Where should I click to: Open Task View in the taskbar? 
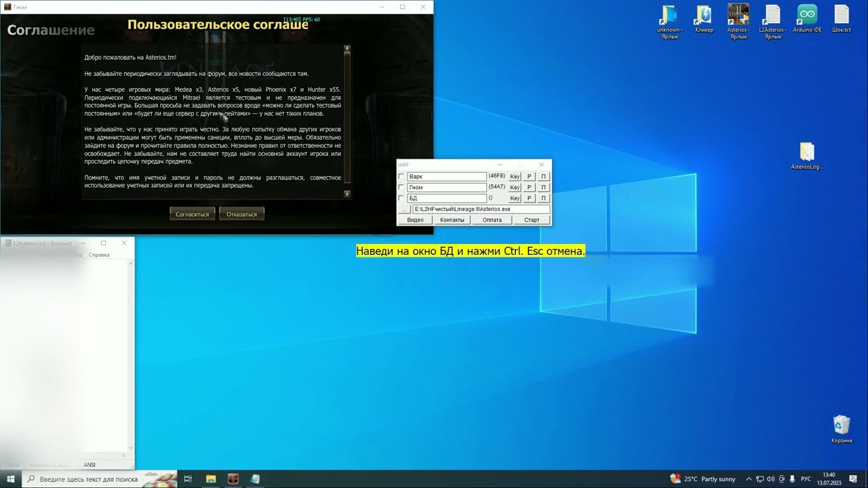point(188,479)
